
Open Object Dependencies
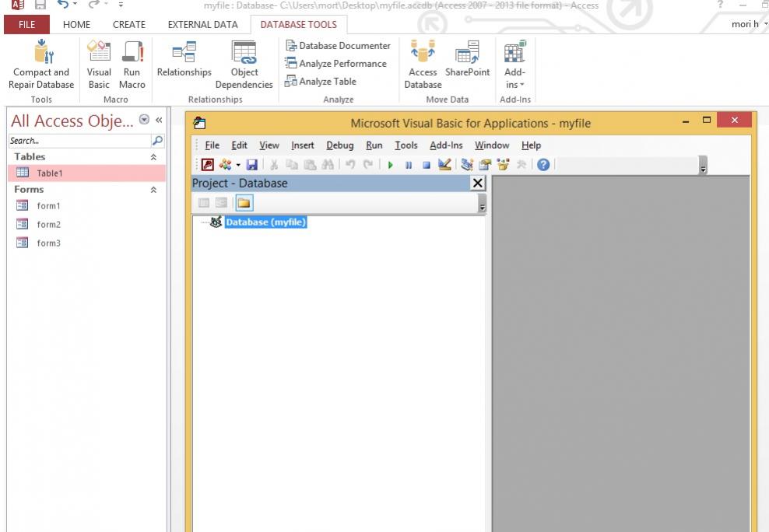(x=244, y=65)
